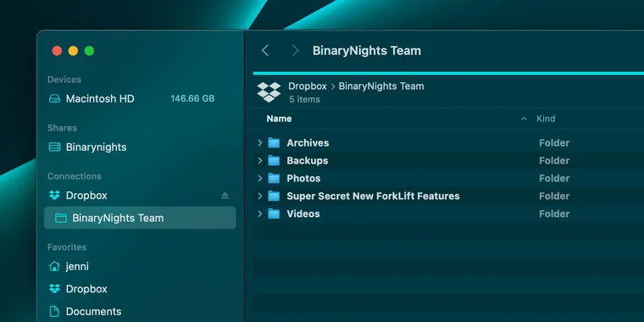
Task: Click BinaryNights Team in the breadcrumb path
Action: pos(381,86)
